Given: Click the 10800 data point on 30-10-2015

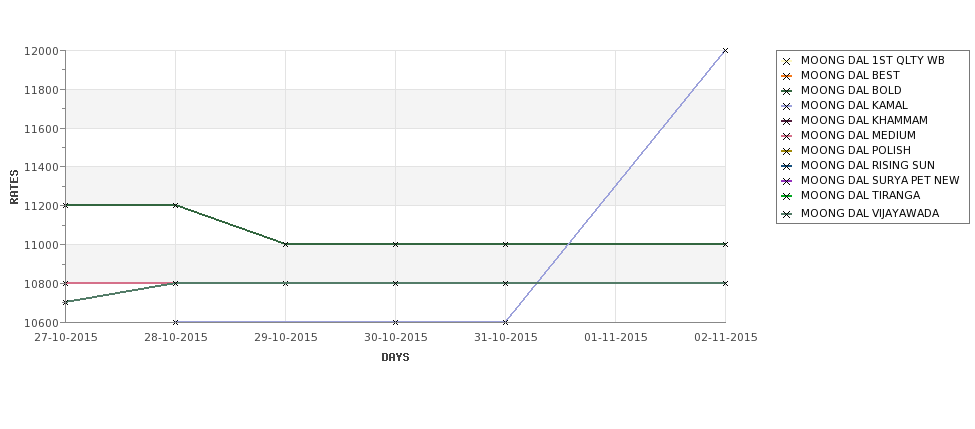Looking at the screenshot, I should 395,284.
